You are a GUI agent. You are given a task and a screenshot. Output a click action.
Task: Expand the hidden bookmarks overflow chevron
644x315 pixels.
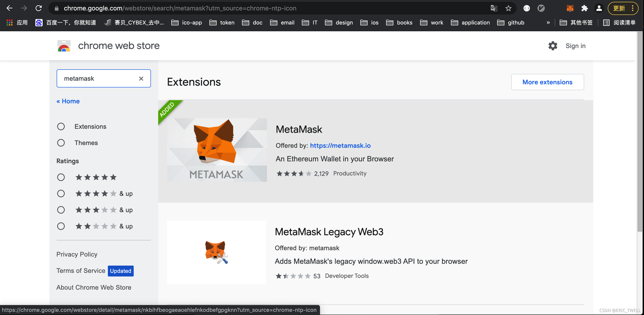pos(548,22)
